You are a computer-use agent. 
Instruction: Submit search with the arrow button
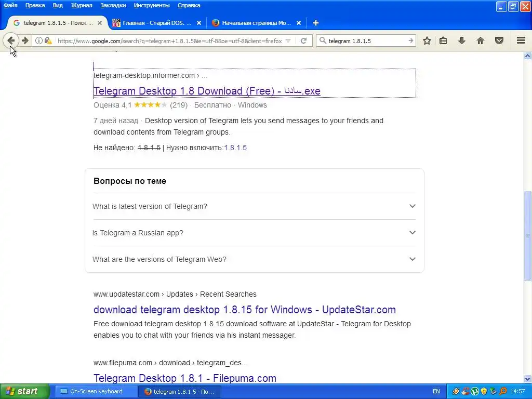pos(410,41)
